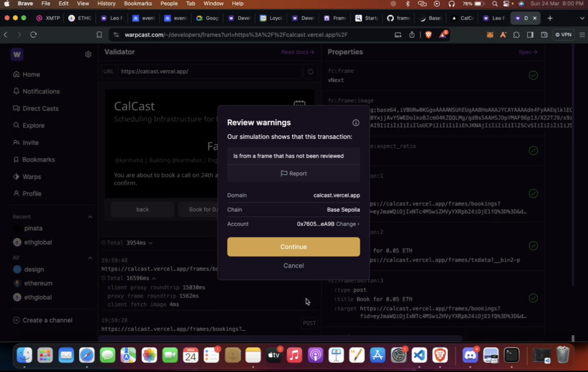The height and width of the screenshot is (372, 588).
Task: Open Terminal from the Dock
Action: [512, 355]
